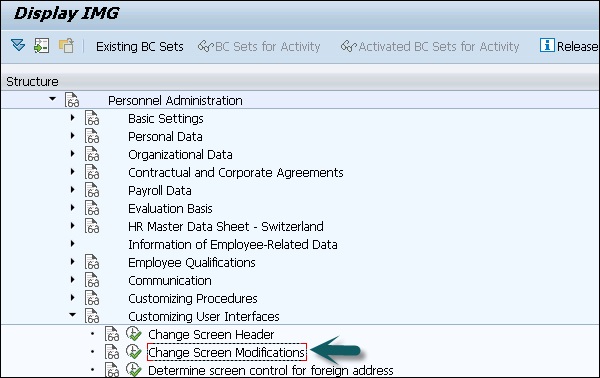Viewport: 600px width, 378px height.
Task: Open the Release notes info button
Action: [569, 46]
